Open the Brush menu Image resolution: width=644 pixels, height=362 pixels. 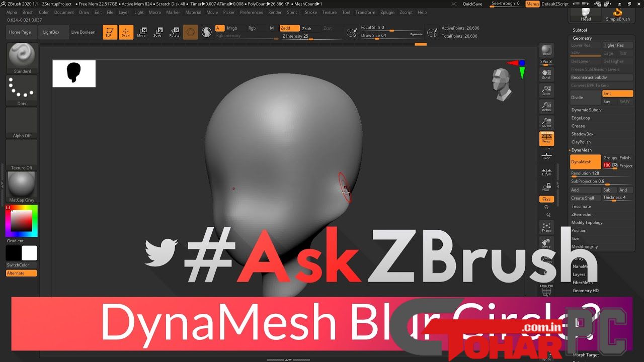click(28, 12)
